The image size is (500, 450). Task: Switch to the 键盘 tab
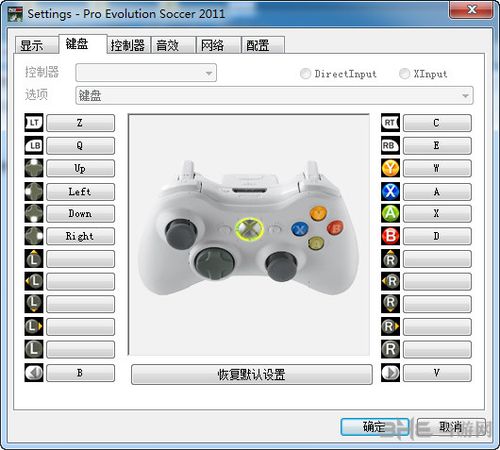point(83,44)
